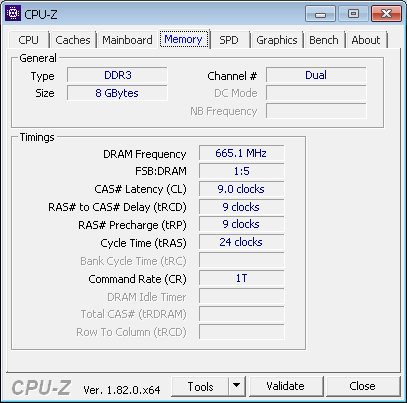Click the Command Rate 1T field

(x=241, y=278)
